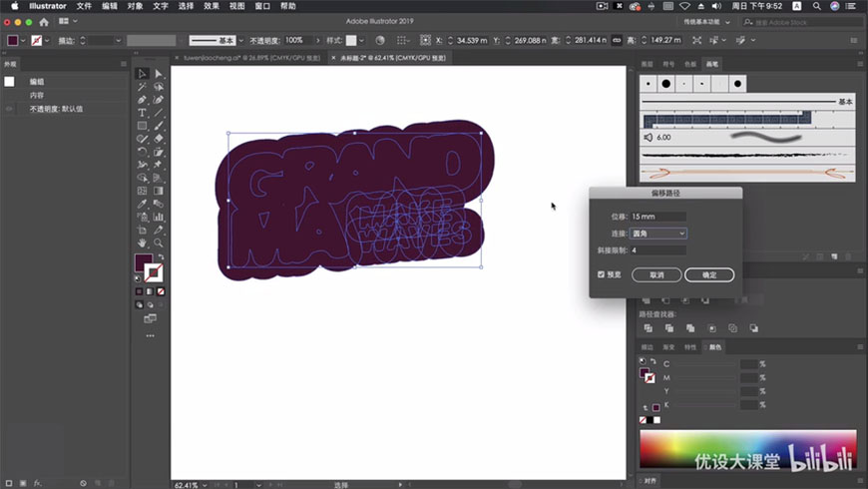Viewport: 868px width, 489px height.
Task: Click the 取消 button in offset dialog
Action: tap(656, 274)
